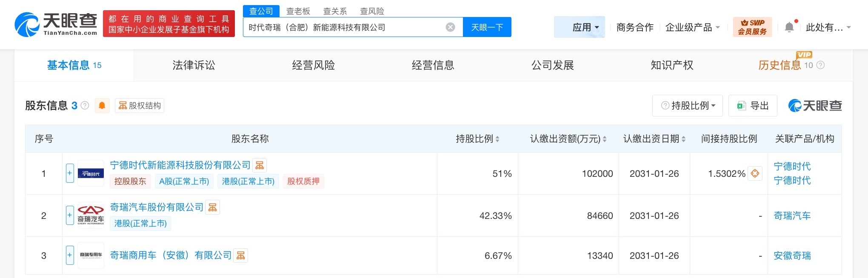Switch to the 法律诉讼 section tab
Screen dimensions: 868x278
coord(193,65)
